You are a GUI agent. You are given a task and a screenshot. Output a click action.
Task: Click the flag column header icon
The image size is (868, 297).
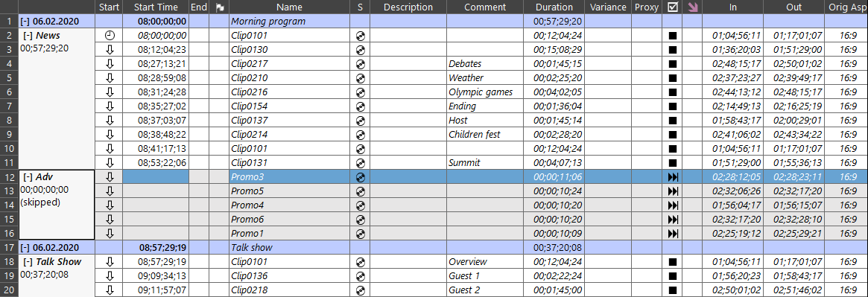click(219, 7)
